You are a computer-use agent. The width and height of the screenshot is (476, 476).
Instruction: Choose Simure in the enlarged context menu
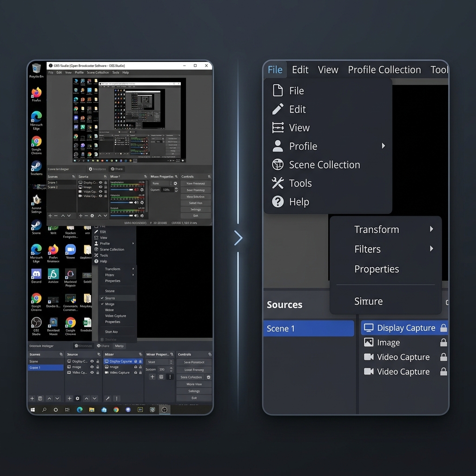(x=368, y=301)
